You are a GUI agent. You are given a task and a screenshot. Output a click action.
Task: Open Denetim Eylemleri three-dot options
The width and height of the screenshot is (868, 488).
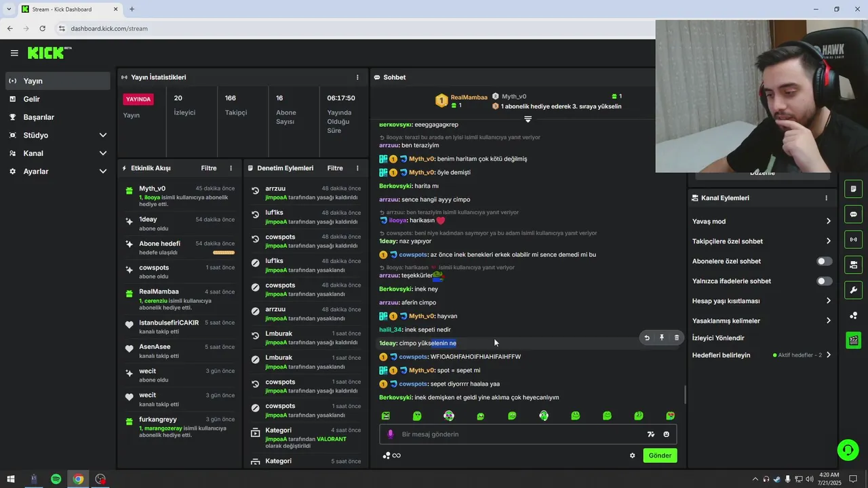click(x=358, y=168)
